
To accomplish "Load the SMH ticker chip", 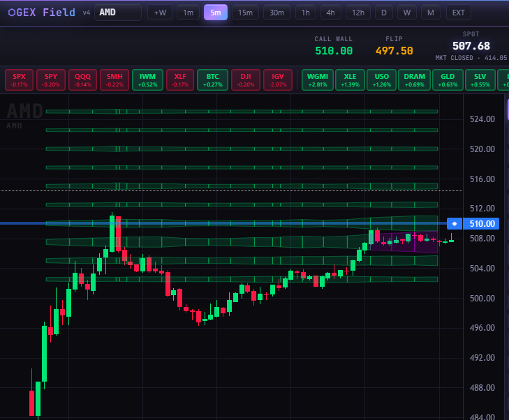I will pyautogui.click(x=115, y=80).
